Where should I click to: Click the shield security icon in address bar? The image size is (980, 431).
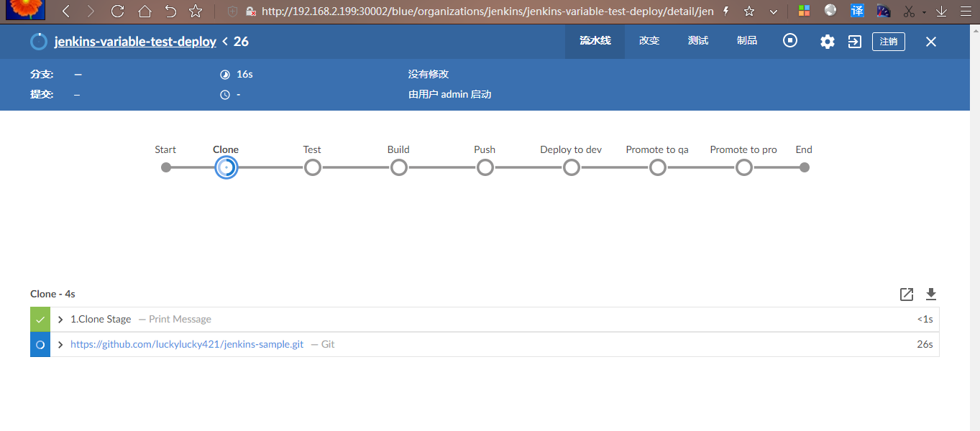pyautogui.click(x=232, y=11)
